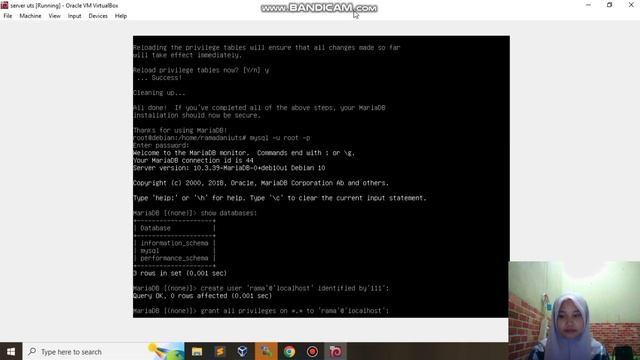Open the Devices menu
This screenshot has width=640, height=360.
pyautogui.click(x=98, y=16)
